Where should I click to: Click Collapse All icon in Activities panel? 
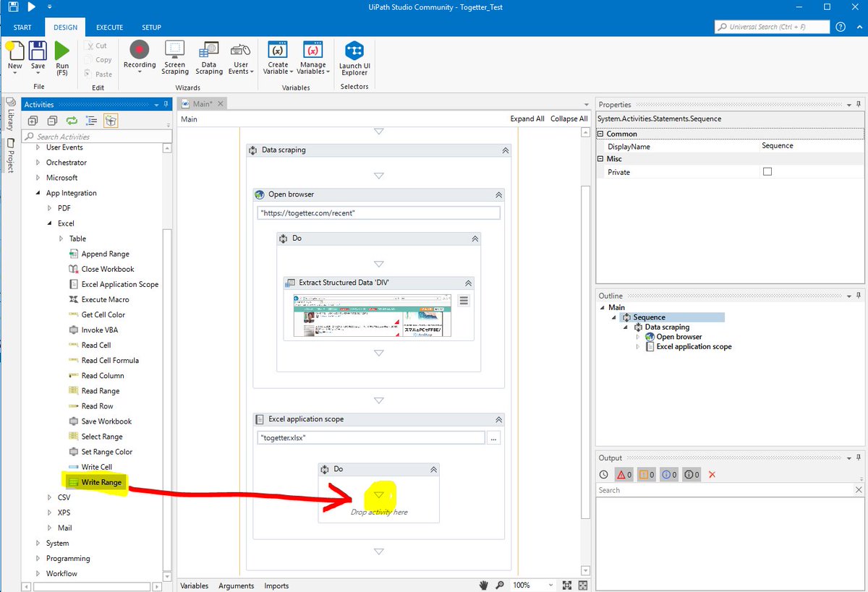pos(52,121)
